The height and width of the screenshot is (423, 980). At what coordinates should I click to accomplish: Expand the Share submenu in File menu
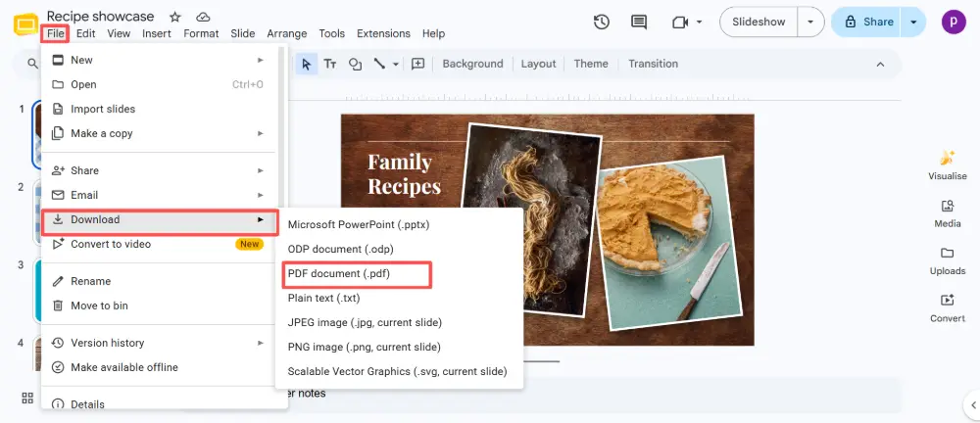[x=261, y=170]
